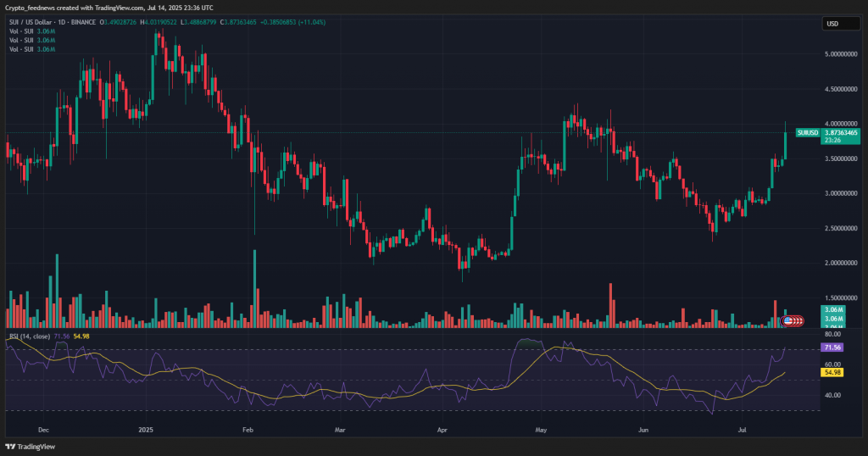The width and height of the screenshot is (868, 456).
Task: Click the bottom Vol · SUI legend entry
Action: (31, 50)
